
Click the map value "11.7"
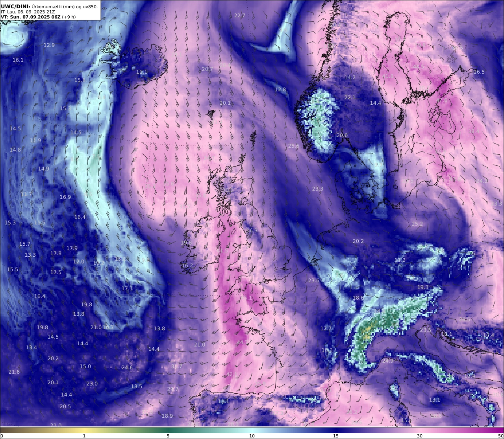(26, 194)
